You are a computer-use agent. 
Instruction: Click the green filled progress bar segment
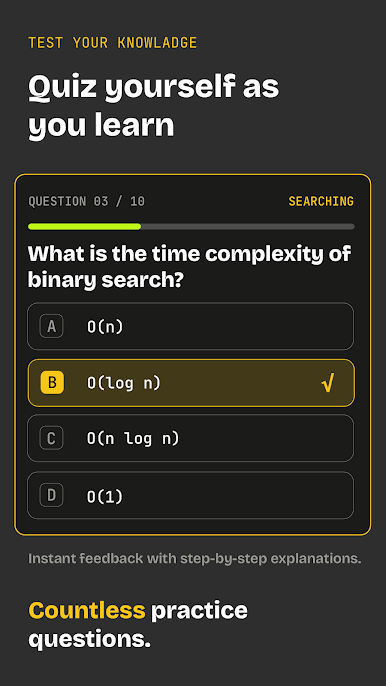[84, 227]
